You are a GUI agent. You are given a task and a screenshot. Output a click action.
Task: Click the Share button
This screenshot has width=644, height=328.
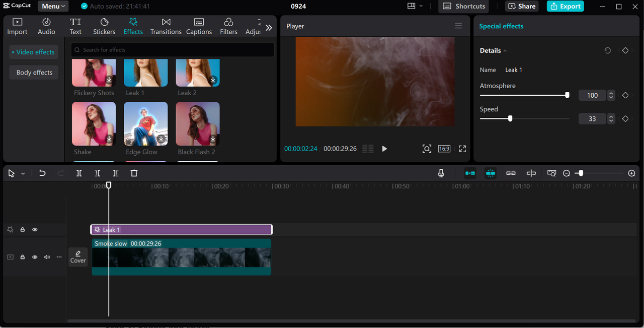pos(522,6)
